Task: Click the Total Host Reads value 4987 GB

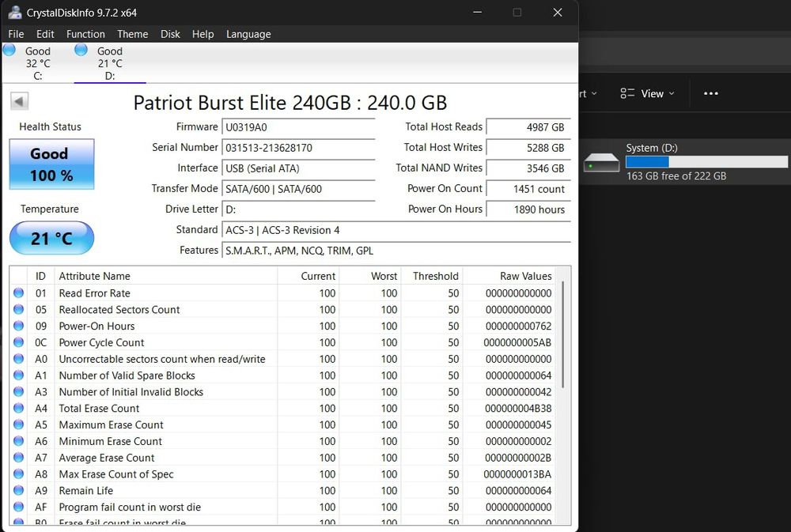Action: click(528, 127)
